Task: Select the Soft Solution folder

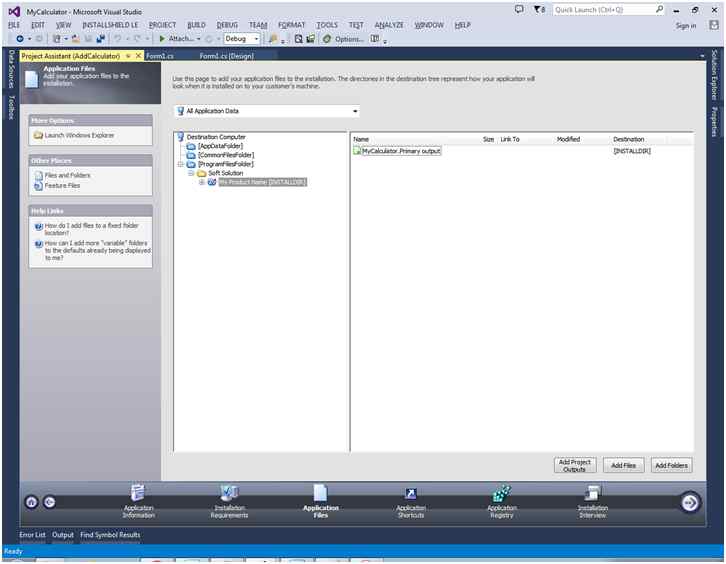Action: pyautogui.click(x=225, y=173)
